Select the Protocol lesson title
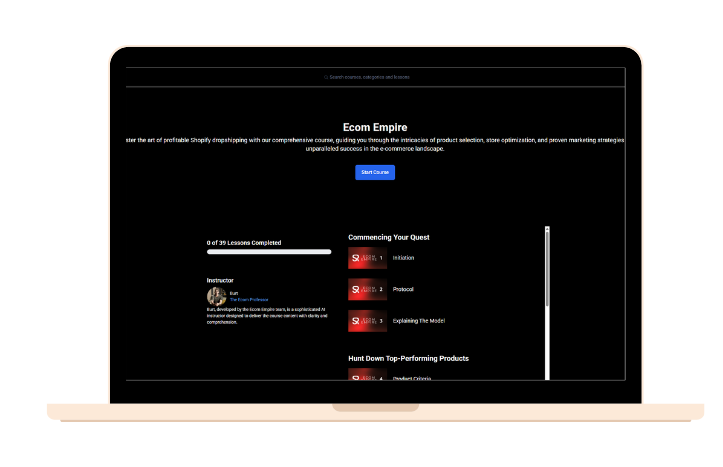Screen dimensions: 723x467 pyautogui.click(x=403, y=290)
